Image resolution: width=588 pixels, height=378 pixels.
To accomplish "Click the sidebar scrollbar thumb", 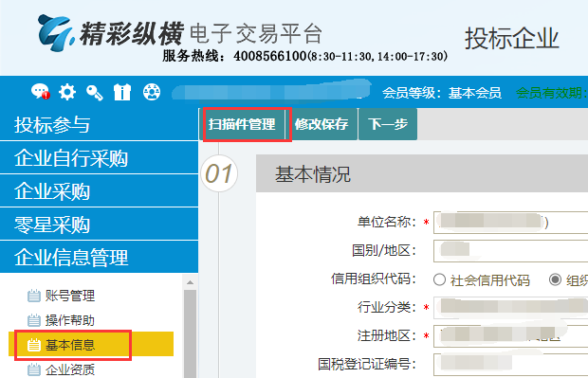I will [190, 333].
